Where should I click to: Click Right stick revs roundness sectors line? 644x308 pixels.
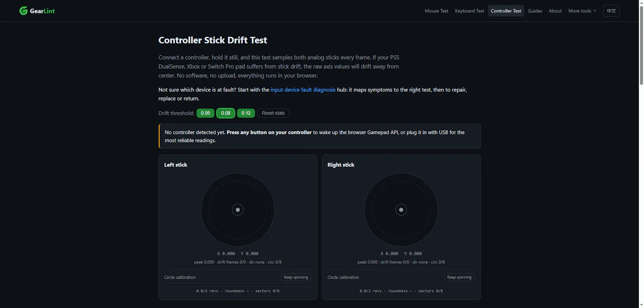(401, 291)
